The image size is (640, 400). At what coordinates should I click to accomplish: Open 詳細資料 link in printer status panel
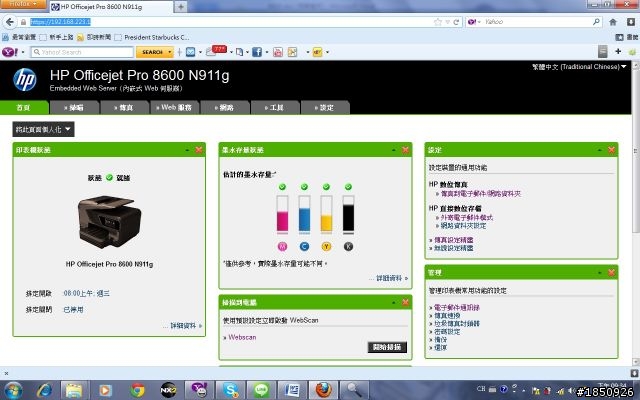(184, 326)
